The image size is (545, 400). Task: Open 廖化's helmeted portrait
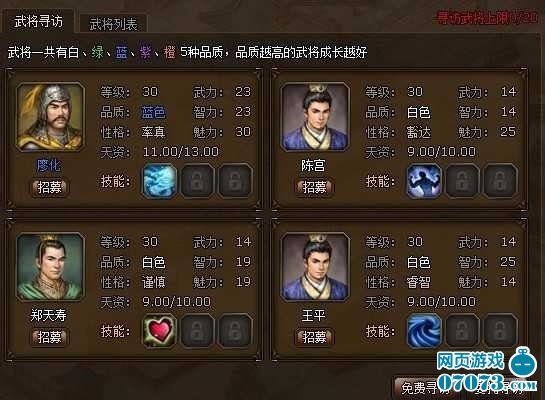pyautogui.click(x=50, y=117)
